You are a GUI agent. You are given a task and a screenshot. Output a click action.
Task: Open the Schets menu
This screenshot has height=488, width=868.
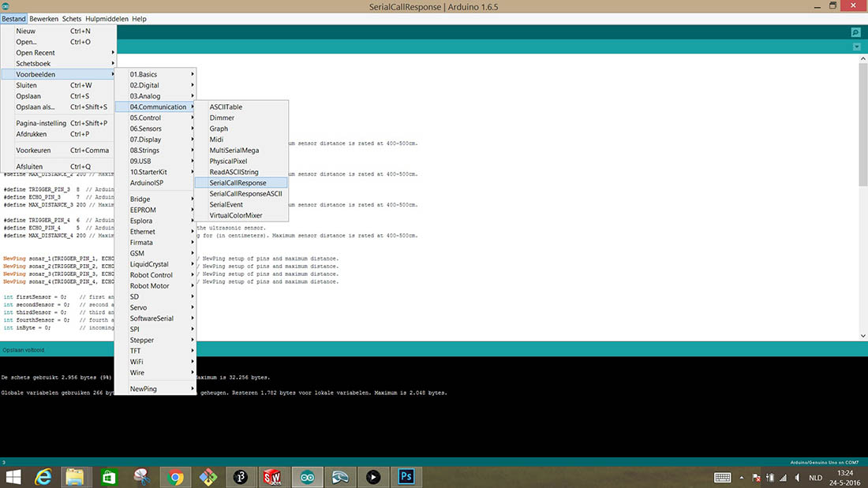coord(71,18)
